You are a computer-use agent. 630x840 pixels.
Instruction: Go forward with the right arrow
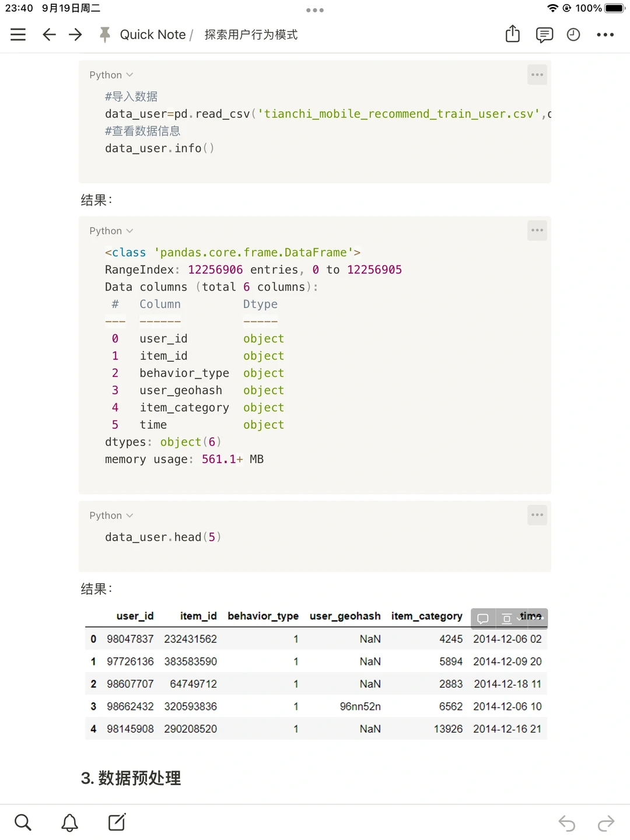click(75, 34)
